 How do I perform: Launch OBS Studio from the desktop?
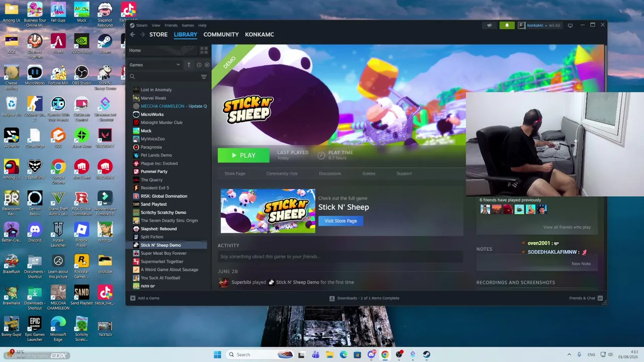coord(82,75)
